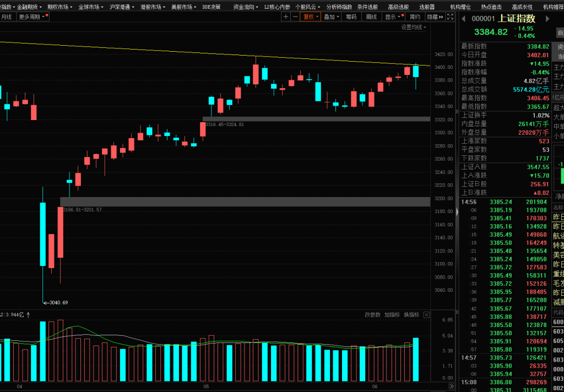Image resolution: width=564 pixels, height=392 pixels.
Task: Click the 3040.69 low price marker
Action: 56,302
